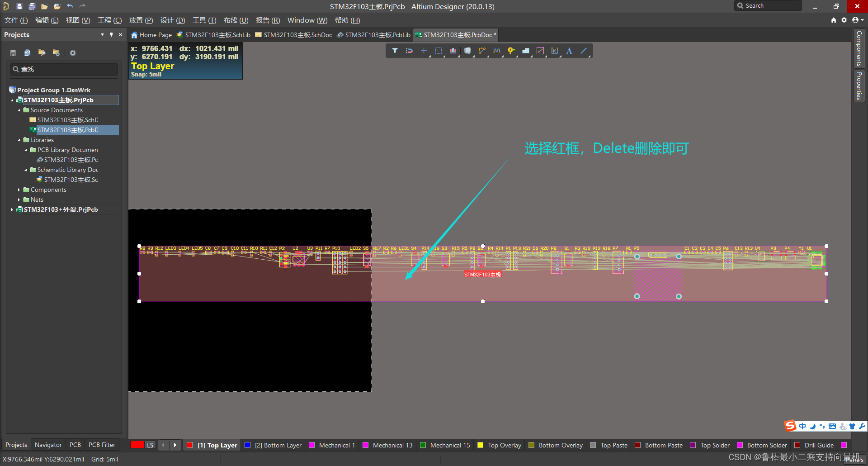The image size is (868, 466).
Task: Select the track length tuning icon
Action: 496,51
